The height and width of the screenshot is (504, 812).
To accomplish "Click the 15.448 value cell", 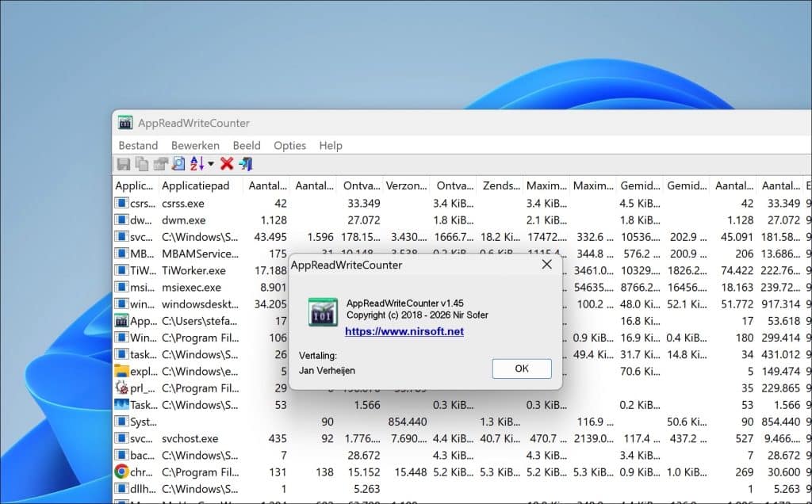I will point(410,472).
